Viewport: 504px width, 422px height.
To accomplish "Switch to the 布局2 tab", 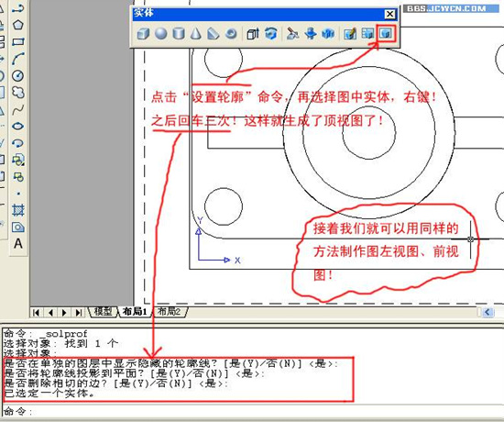I will point(170,312).
